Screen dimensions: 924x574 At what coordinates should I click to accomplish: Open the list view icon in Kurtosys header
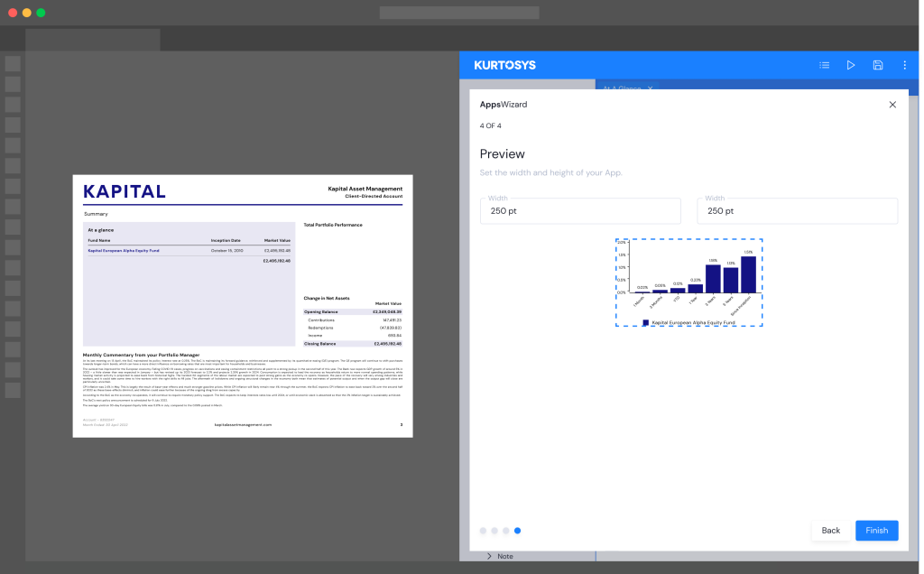824,65
